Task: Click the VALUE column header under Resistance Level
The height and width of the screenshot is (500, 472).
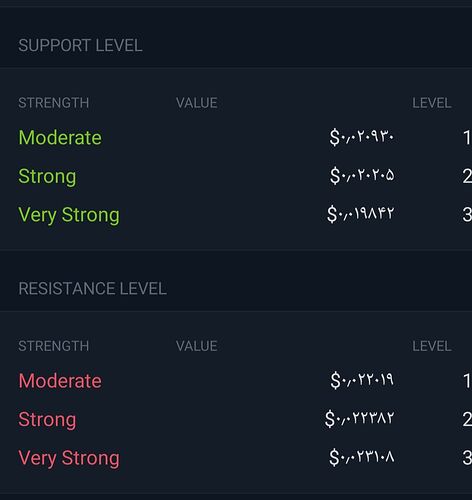Action: (197, 346)
